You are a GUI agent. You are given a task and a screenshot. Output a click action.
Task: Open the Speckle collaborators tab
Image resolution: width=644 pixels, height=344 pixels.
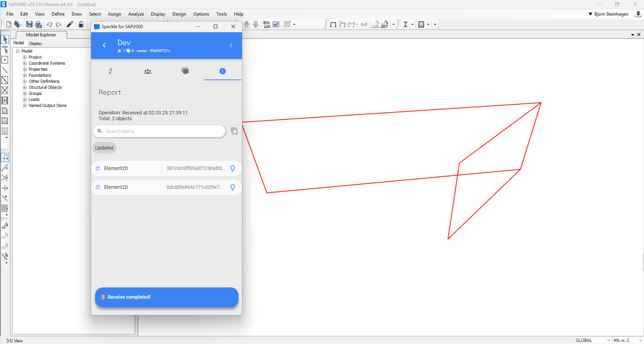click(148, 71)
